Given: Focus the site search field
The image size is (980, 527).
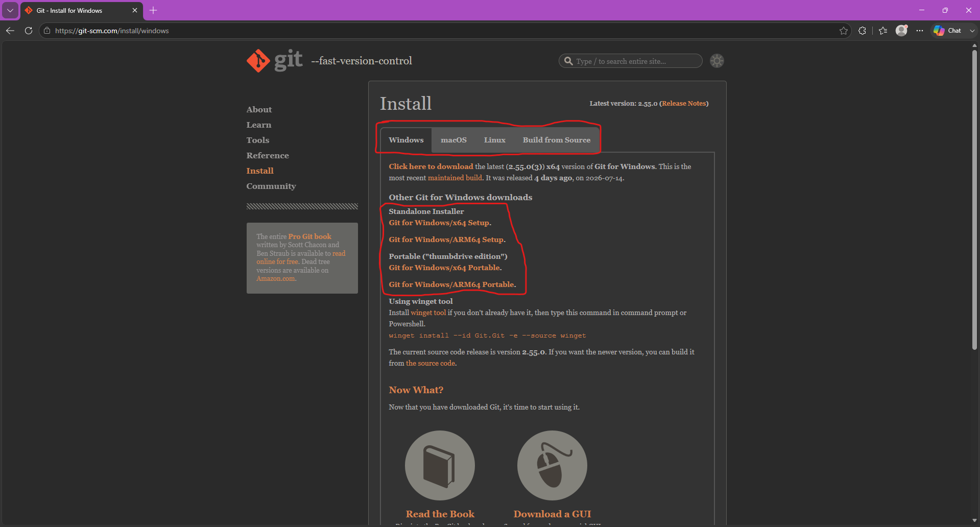Looking at the screenshot, I should [x=631, y=61].
